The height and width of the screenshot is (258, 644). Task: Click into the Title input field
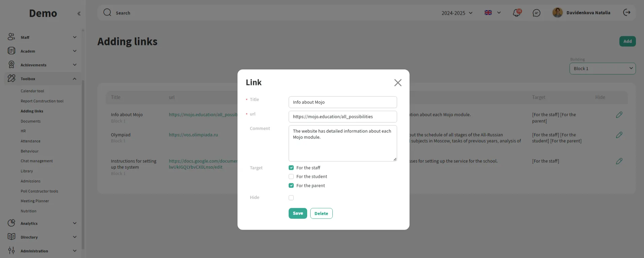(343, 102)
